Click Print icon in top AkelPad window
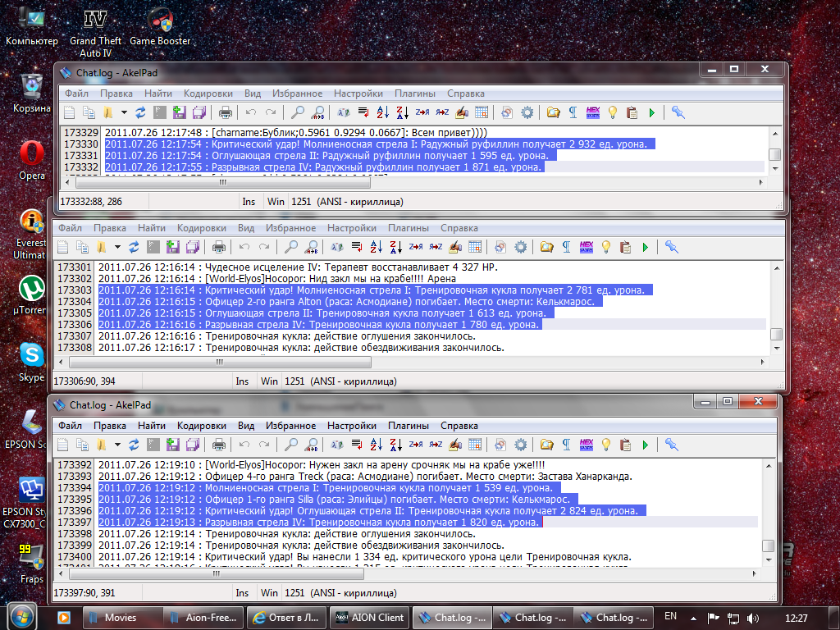 coord(226,112)
